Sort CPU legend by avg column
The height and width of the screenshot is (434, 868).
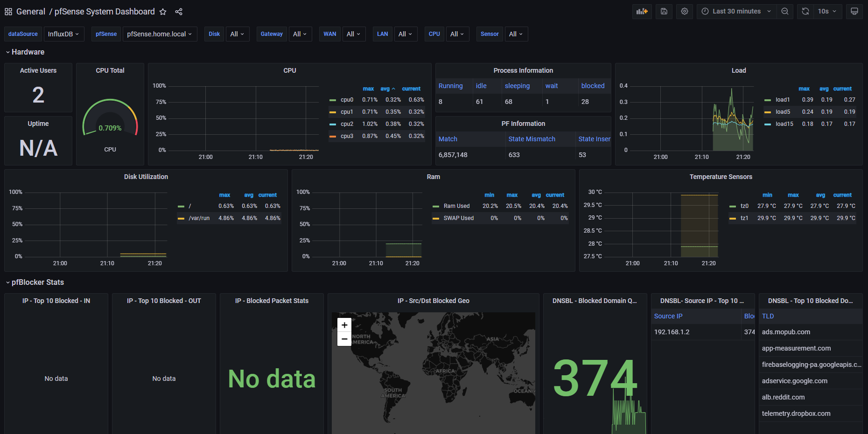point(385,89)
